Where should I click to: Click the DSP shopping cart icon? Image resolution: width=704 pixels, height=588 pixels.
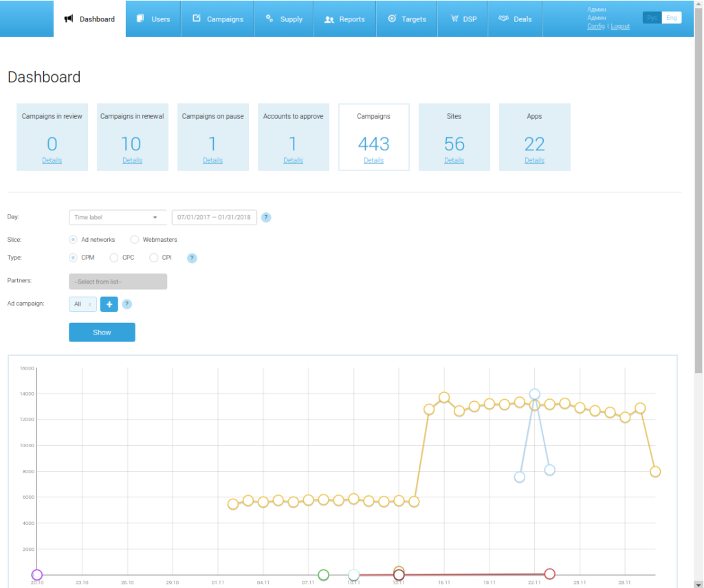pos(454,19)
